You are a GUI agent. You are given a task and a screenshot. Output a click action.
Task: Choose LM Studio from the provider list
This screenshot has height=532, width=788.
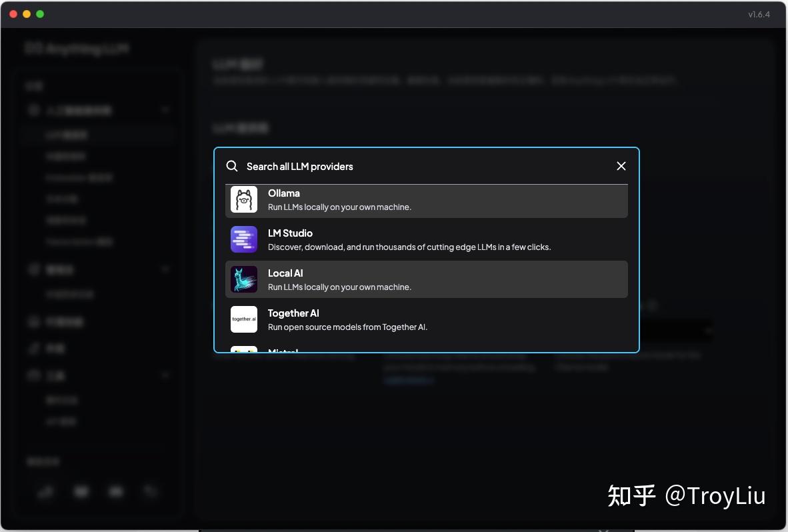426,239
